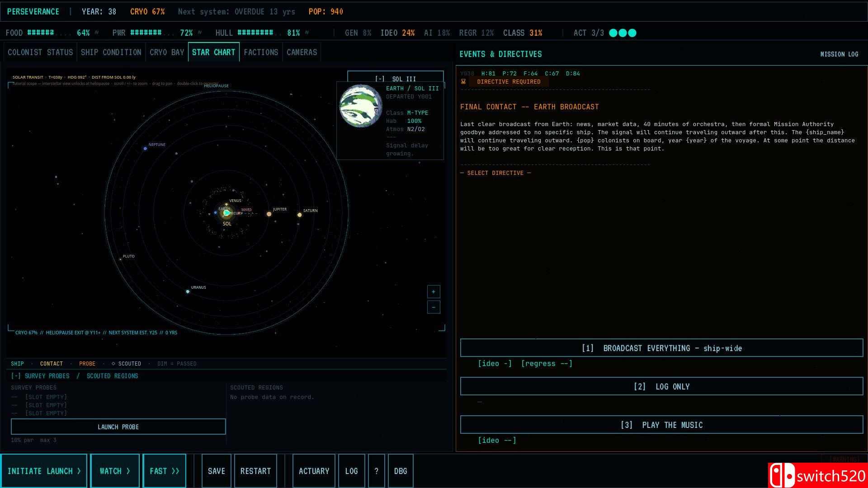This screenshot has width=868, height=488.
Task: Select Pluto on the star chart
Action: (120, 259)
